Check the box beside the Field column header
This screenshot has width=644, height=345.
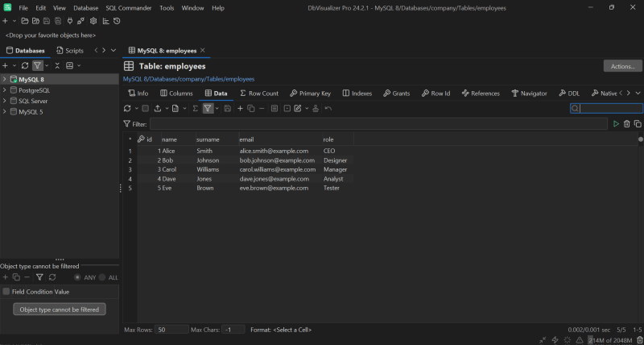coord(6,292)
